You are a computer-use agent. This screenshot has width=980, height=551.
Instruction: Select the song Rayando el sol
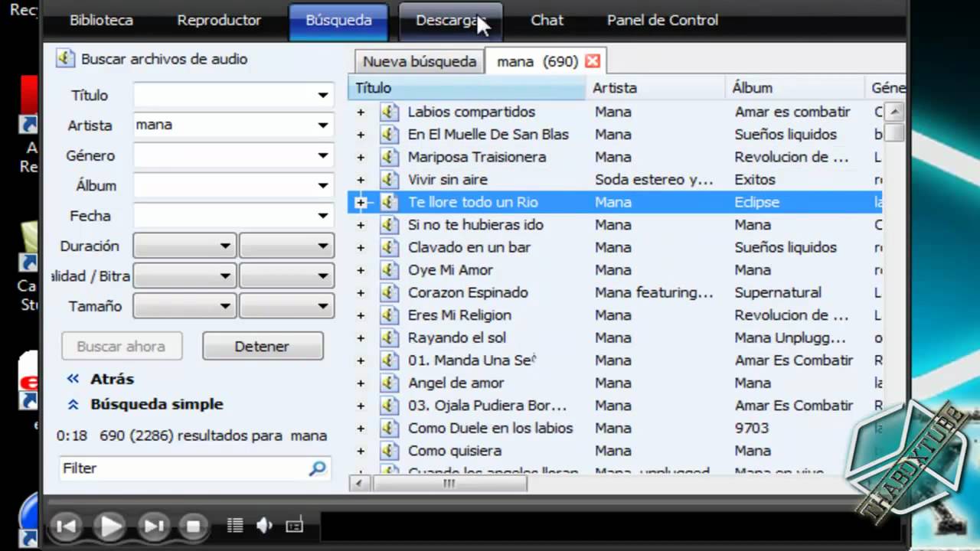tap(457, 337)
